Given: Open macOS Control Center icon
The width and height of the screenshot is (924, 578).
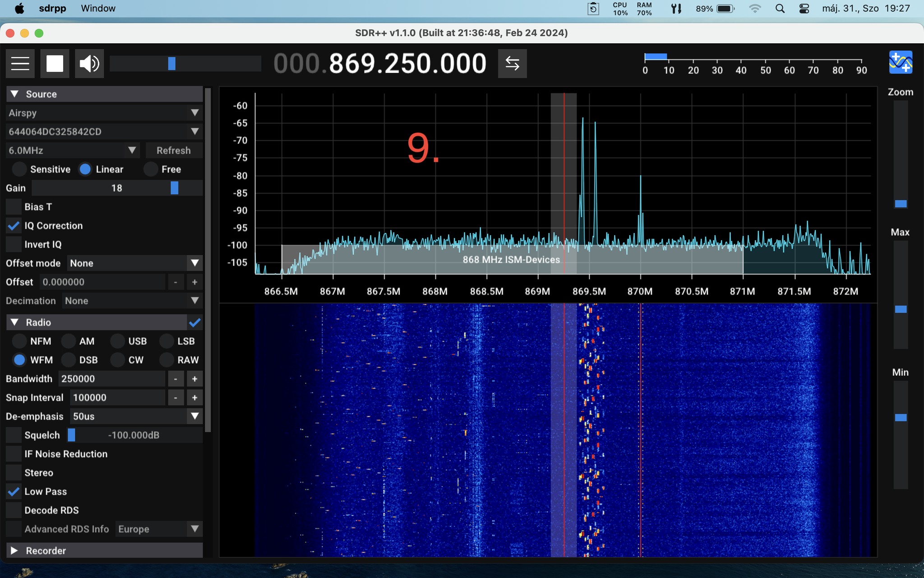Looking at the screenshot, I should 804,9.
